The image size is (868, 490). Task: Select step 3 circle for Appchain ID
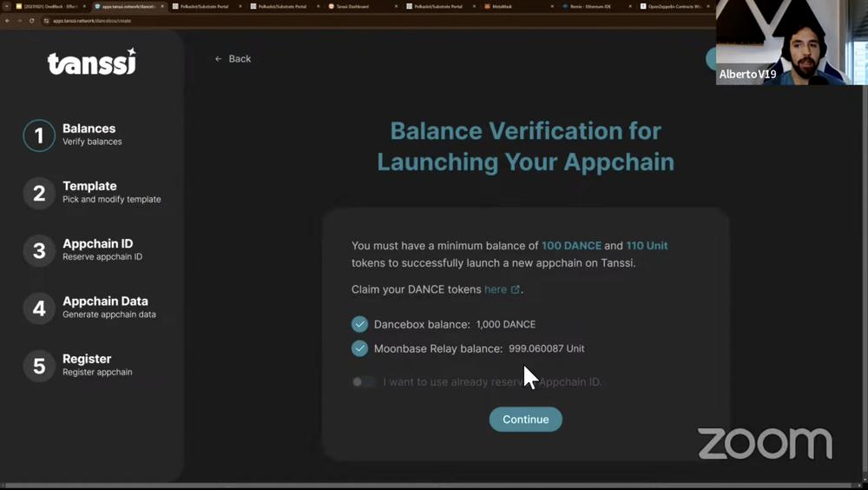coord(39,250)
